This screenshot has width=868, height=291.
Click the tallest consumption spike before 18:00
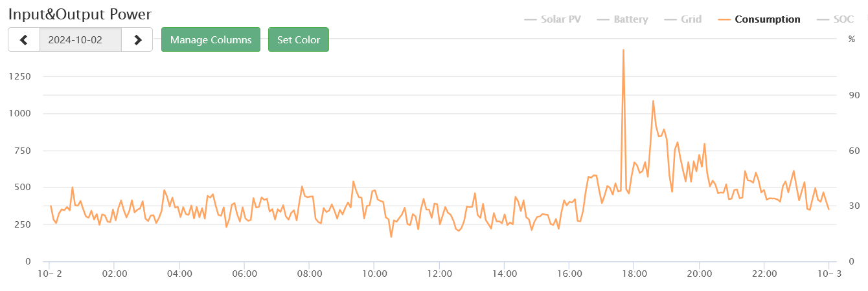click(623, 50)
